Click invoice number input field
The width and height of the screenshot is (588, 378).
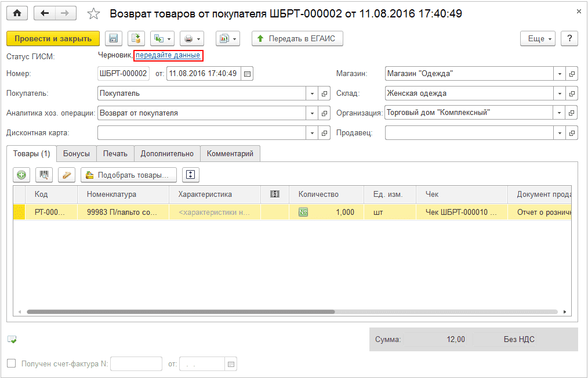tap(136, 363)
